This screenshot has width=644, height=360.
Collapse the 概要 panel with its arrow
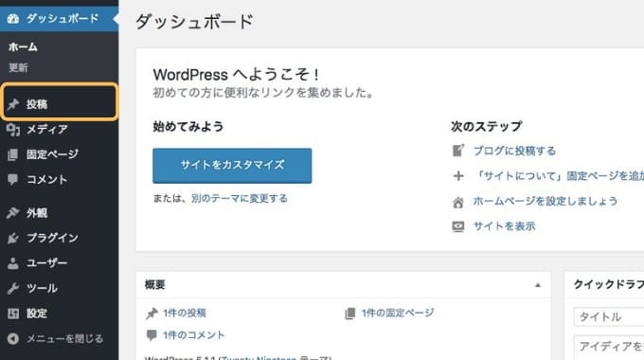pos(538,285)
